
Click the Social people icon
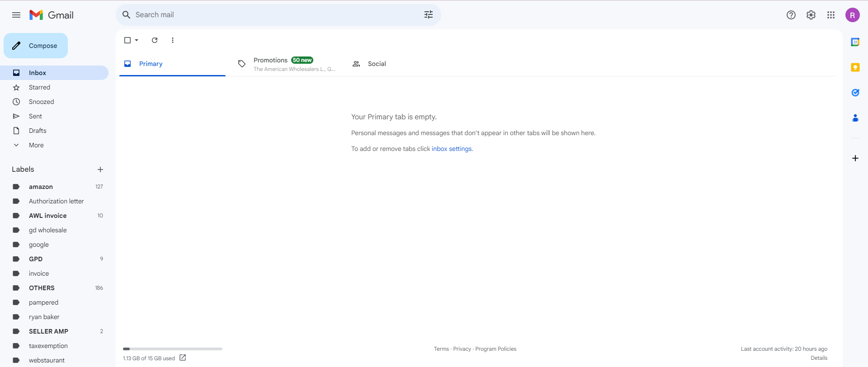[356, 64]
